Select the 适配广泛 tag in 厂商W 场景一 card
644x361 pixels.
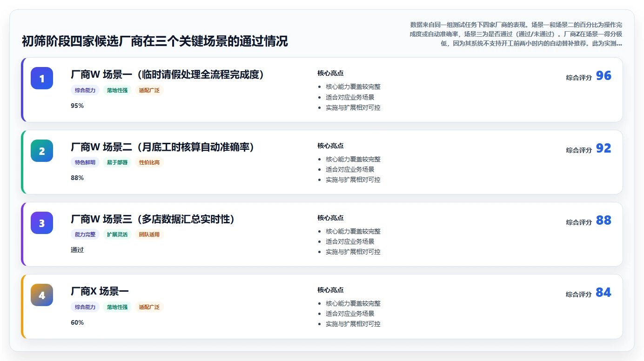pos(149,90)
